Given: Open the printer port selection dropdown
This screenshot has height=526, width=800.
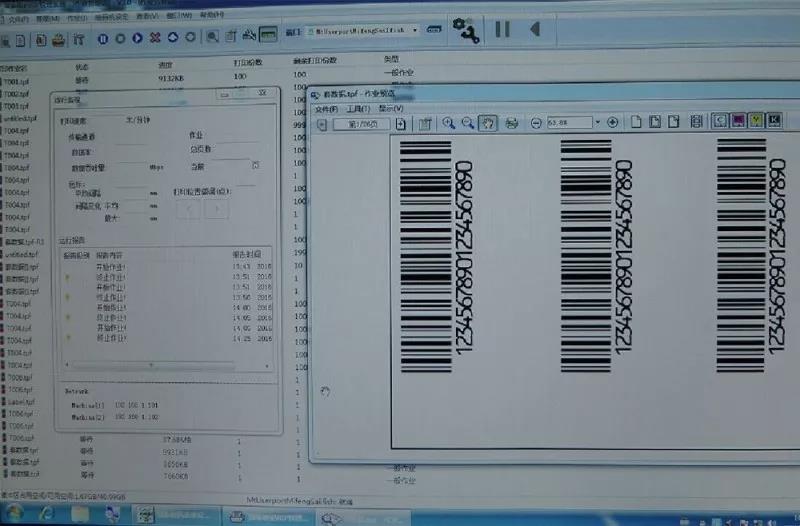Looking at the screenshot, I should pyautogui.click(x=415, y=31).
